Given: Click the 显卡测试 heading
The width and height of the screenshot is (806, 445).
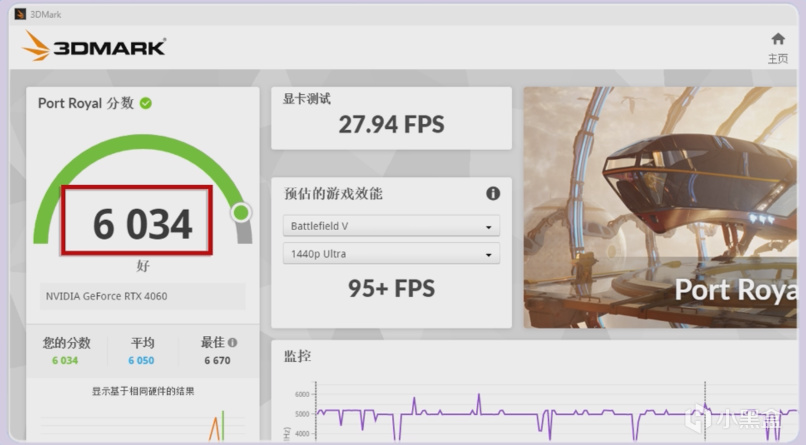Looking at the screenshot, I should click(x=307, y=99).
